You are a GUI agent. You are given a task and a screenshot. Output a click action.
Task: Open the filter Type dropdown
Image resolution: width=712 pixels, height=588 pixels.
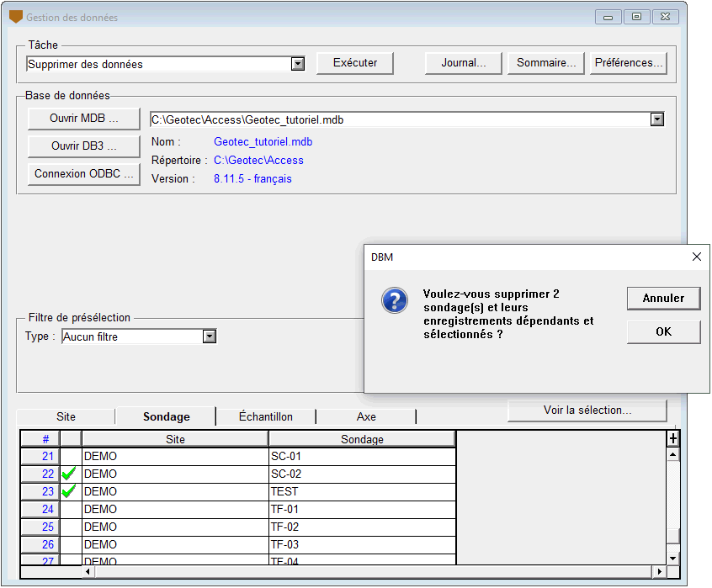pos(210,336)
